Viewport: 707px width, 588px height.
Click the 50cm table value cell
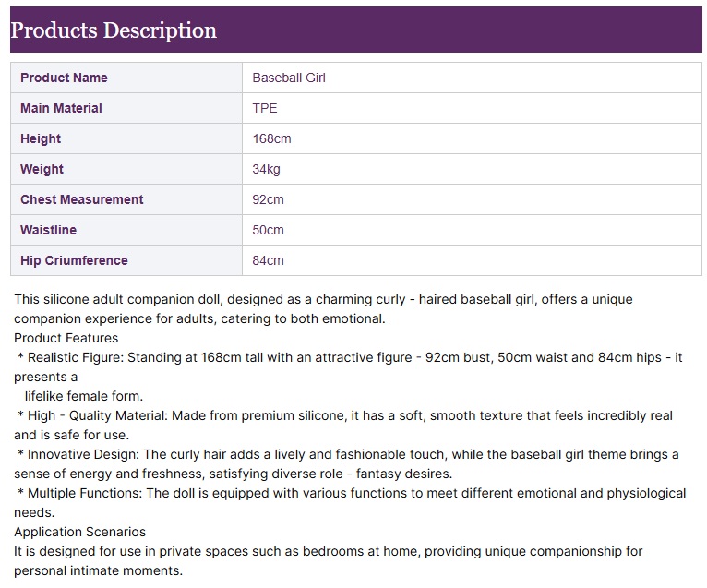click(x=268, y=230)
